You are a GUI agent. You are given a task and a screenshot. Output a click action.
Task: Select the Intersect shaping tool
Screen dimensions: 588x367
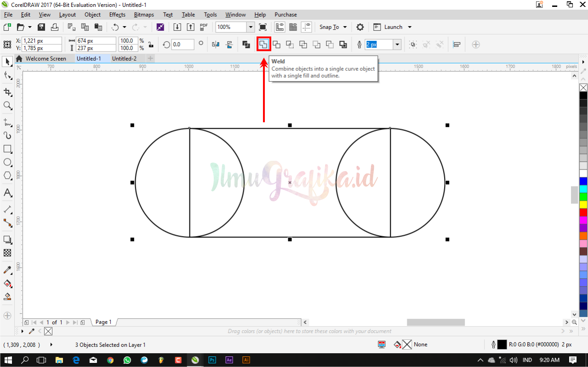pyautogui.click(x=290, y=44)
